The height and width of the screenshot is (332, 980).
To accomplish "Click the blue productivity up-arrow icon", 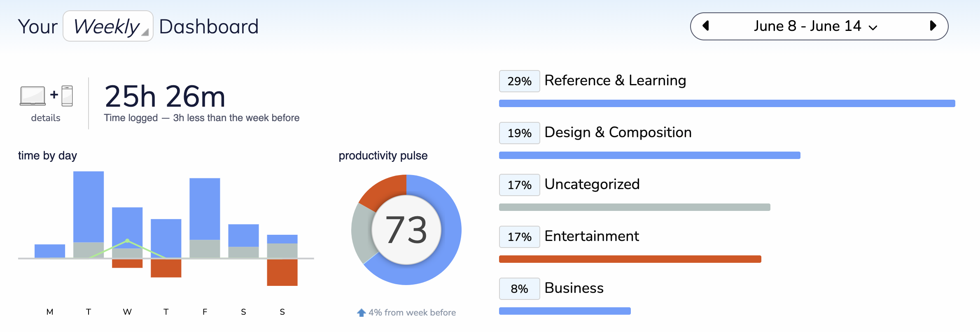I will pos(361,313).
